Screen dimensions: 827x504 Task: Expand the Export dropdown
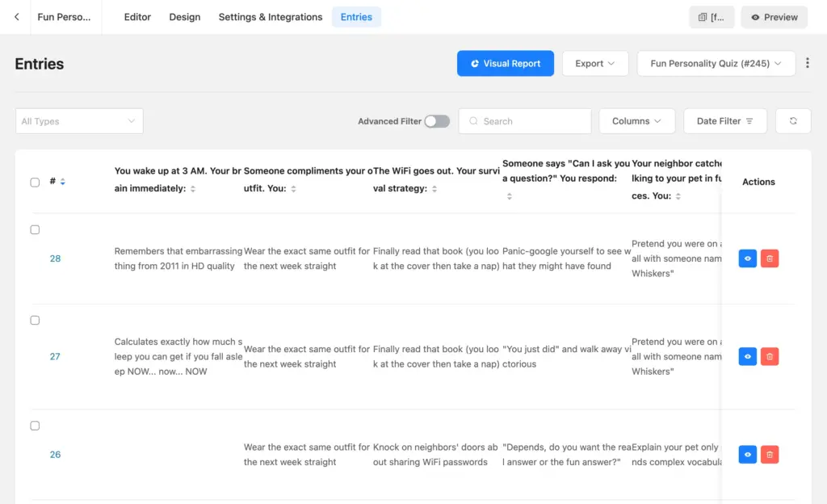coord(595,62)
